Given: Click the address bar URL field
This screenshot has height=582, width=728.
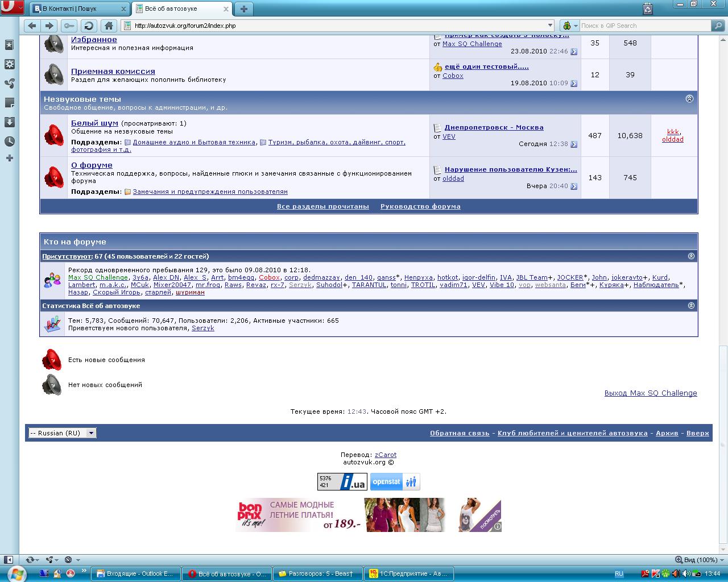Looking at the screenshot, I should (336, 26).
